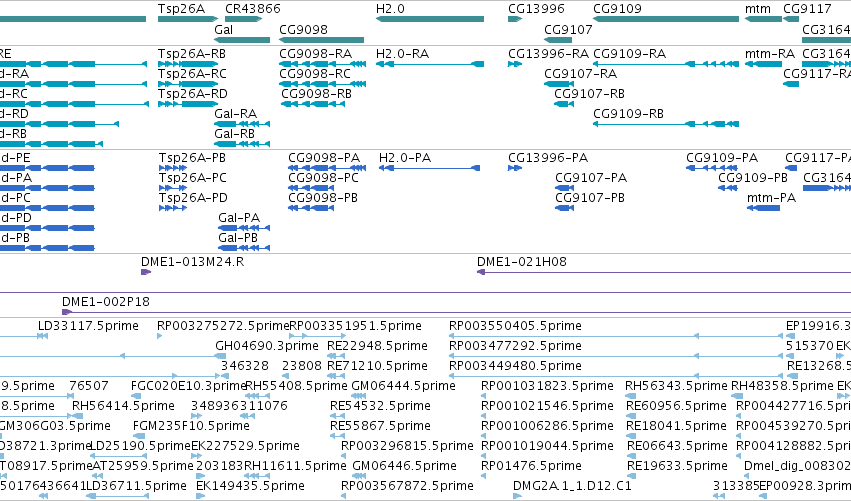Select protein CG9098-PC
The image size is (851, 501).
[x=323, y=178]
